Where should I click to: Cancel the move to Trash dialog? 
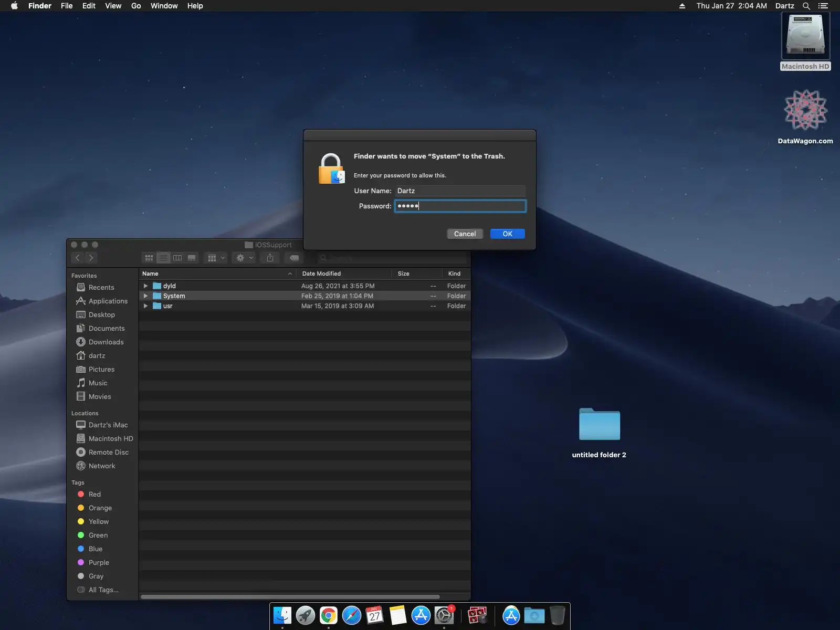click(x=465, y=234)
